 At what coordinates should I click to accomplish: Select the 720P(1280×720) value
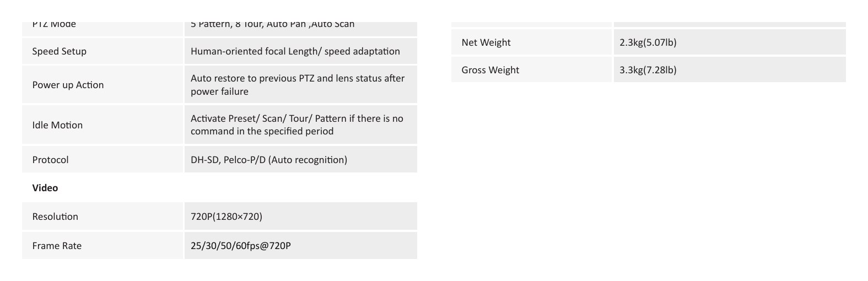[x=227, y=217]
